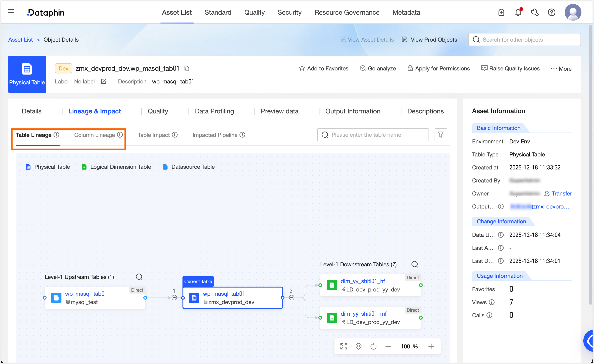The height and width of the screenshot is (364, 594).
Task: Click View Prod Objects
Action: (429, 40)
